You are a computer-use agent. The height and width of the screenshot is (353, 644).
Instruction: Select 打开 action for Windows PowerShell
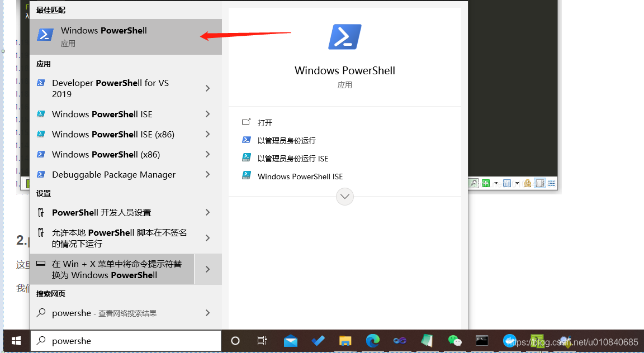tap(265, 123)
